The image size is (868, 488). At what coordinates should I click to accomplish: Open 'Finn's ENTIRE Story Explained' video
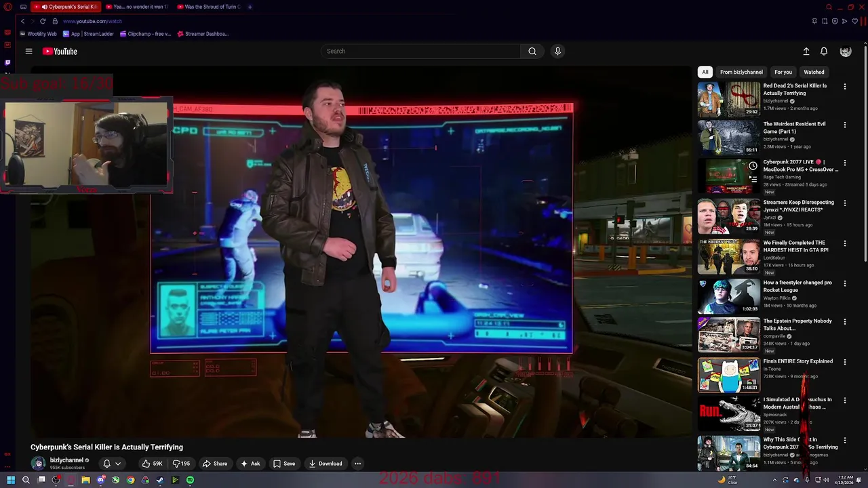[798, 361]
